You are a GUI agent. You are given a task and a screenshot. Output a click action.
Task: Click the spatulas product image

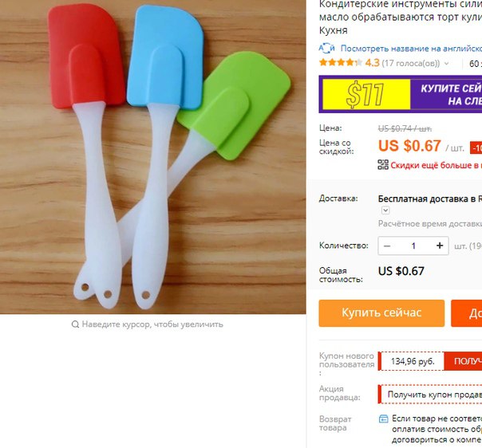(152, 157)
